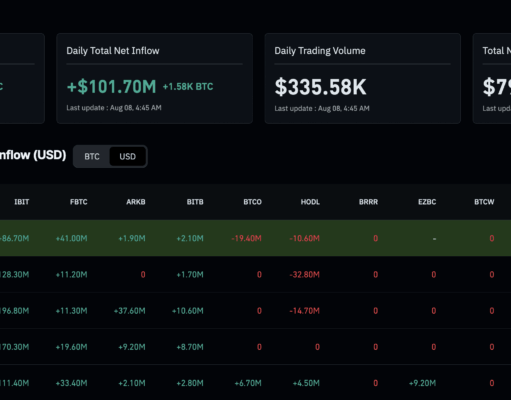The width and height of the screenshot is (511, 400).
Task: Click the +1.70M BITB cell
Action: pos(190,275)
